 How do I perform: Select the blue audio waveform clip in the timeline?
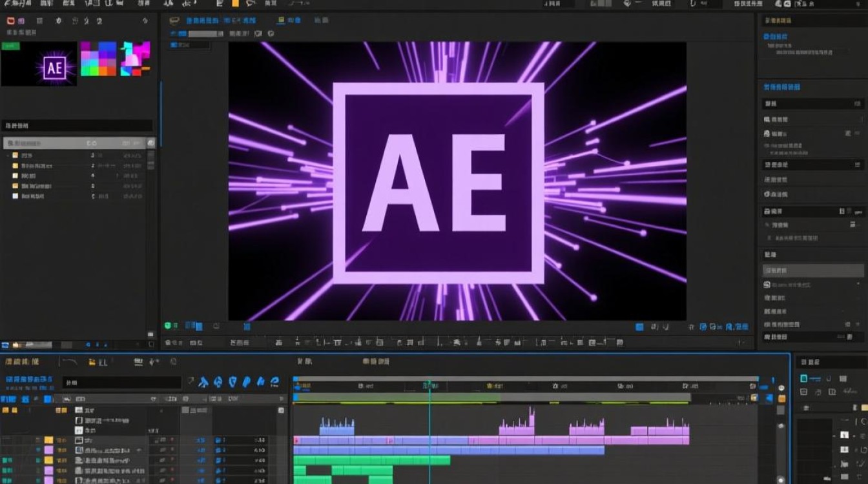point(337,427)
